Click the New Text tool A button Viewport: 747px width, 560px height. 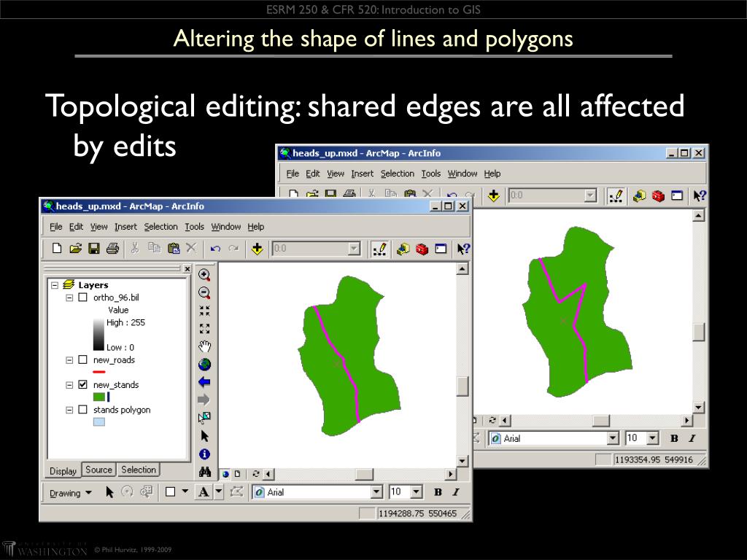tap(204, 492)
